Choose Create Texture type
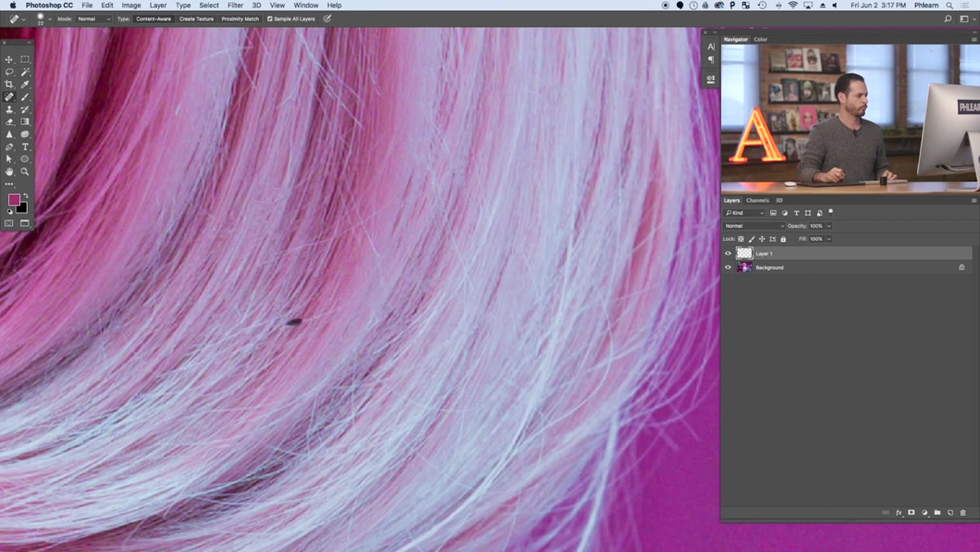 coord(196,19)
